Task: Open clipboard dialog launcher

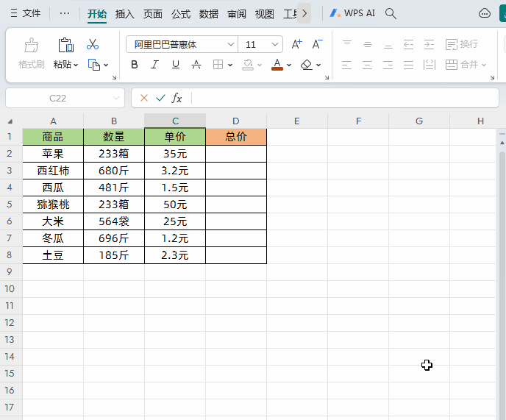Action: click(114, 77)
